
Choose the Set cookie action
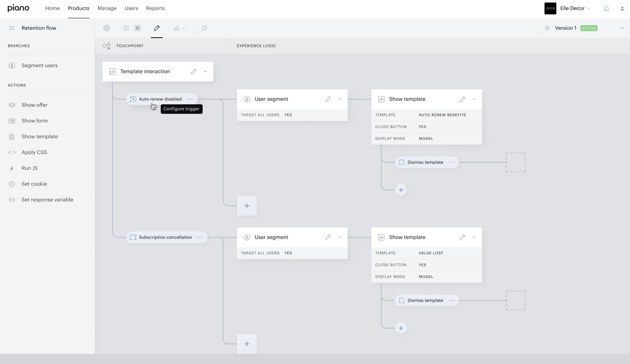tap(34, 184)
